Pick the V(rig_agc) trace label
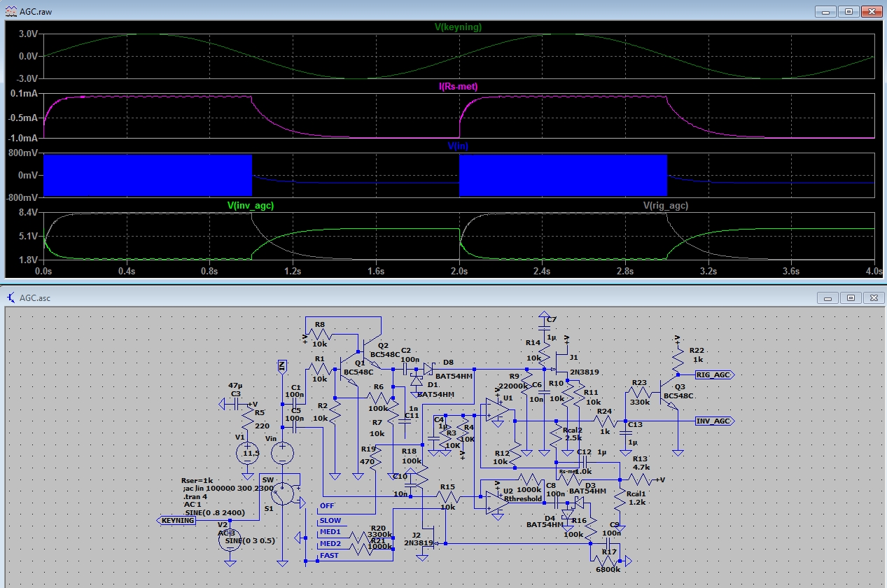The height and width of the screenshot is (588, 887). 665,206
